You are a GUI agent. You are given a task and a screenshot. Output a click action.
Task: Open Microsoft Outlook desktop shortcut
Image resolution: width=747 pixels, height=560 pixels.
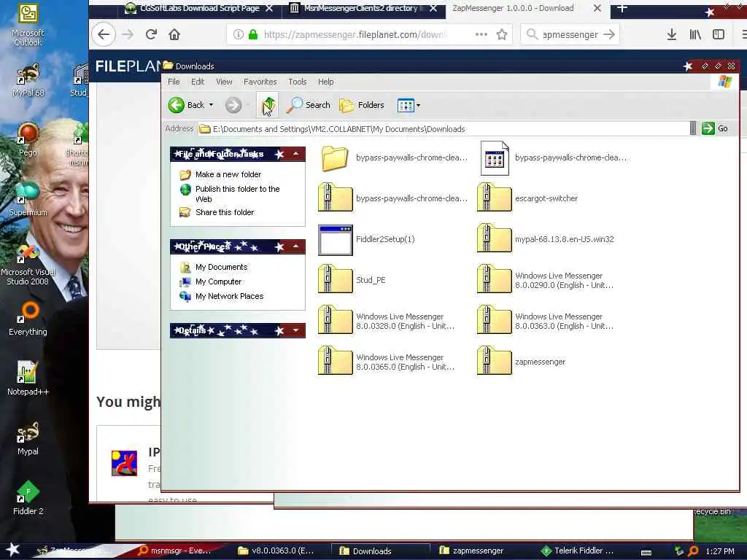click(x=28, y=25)
